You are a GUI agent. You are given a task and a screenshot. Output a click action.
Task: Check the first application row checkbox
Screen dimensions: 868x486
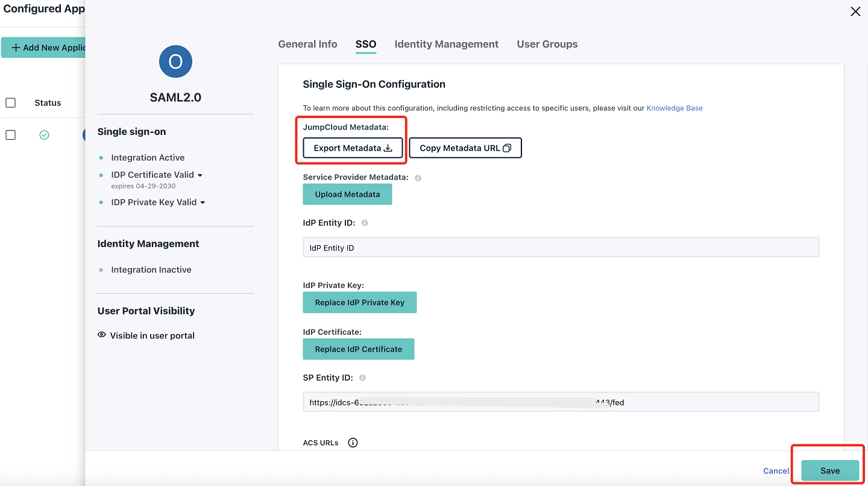pyautogui.click(x=10, y=135)
